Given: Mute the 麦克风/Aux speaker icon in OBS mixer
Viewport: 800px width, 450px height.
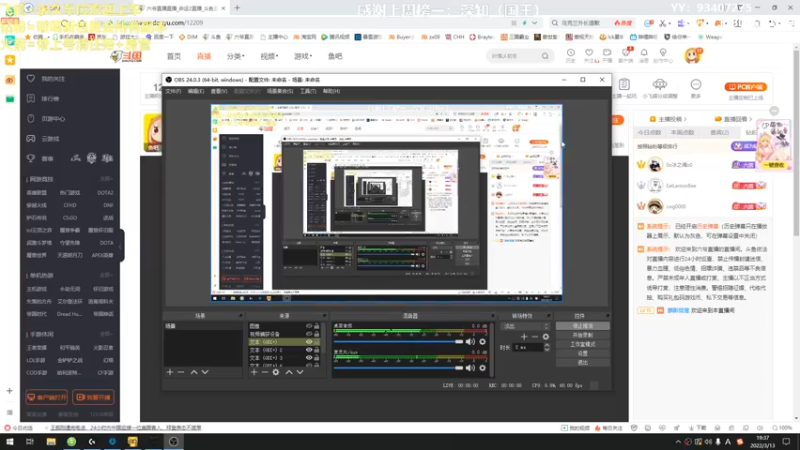Looking at the screenshot, I should (x=470, y=368).
